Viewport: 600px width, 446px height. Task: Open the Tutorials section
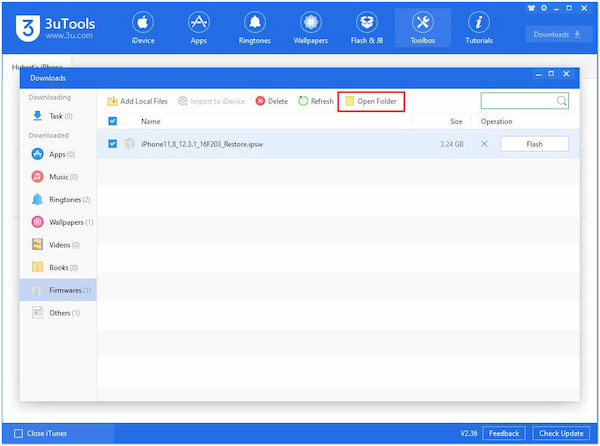point(479,28)
